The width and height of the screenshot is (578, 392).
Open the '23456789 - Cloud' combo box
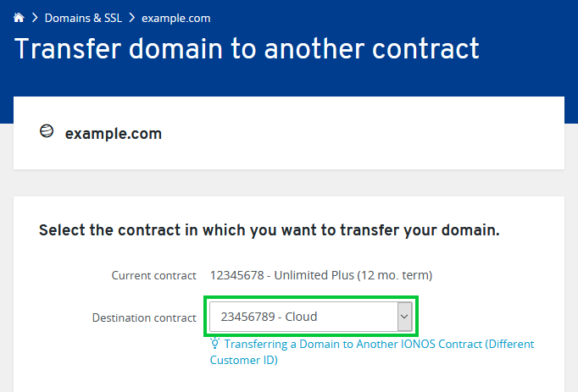[x=311, y=317]
